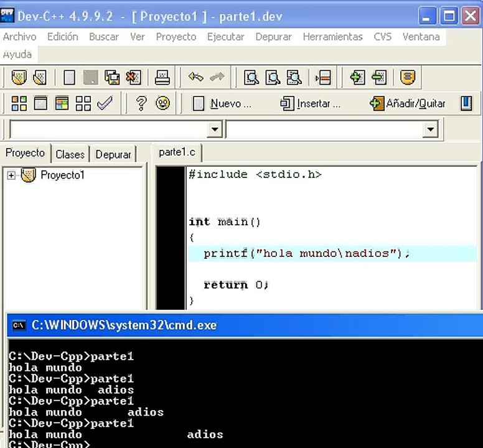The height and width of the screenshot is (448, 483).
Task: Click the Find next icon
Action: [294, 77]
